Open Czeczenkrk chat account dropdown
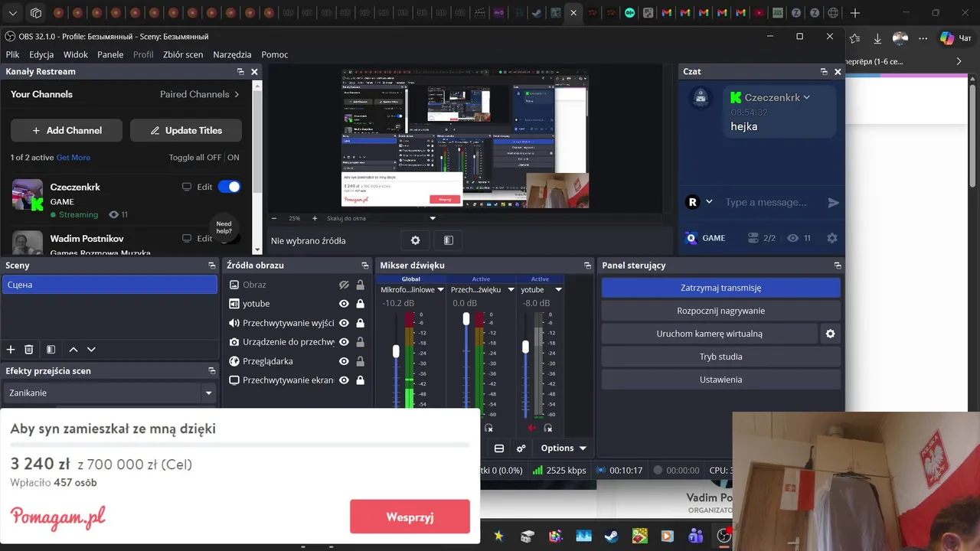The height and width of the screenshot is (551, 980). pos(806,98)
